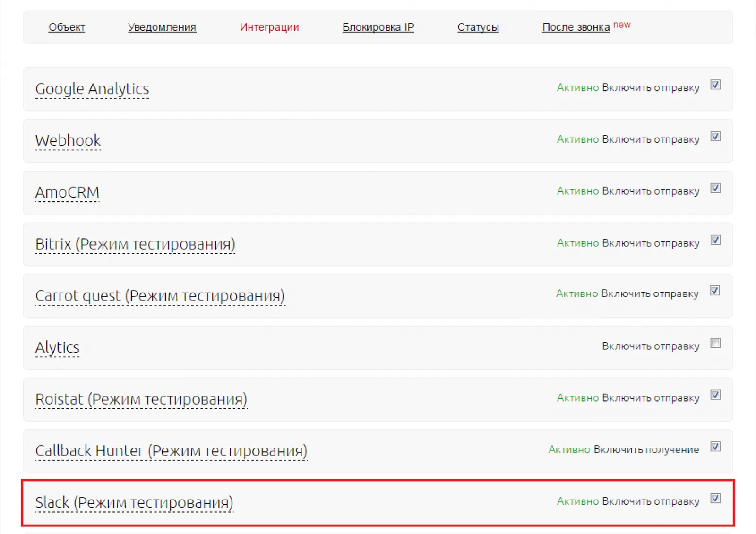756x534 pixels.
Task: Toggle the Bitrix sending checkbox
Action: click(x=715, y=240)
